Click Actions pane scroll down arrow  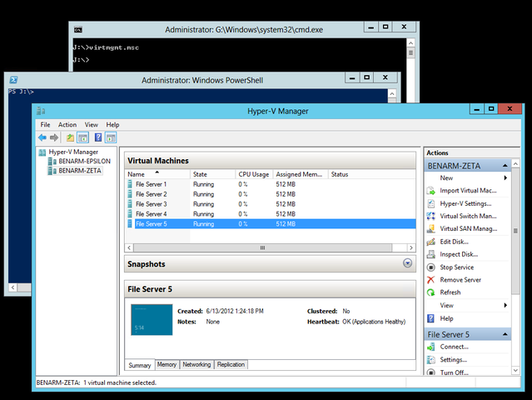coord(515,371)
